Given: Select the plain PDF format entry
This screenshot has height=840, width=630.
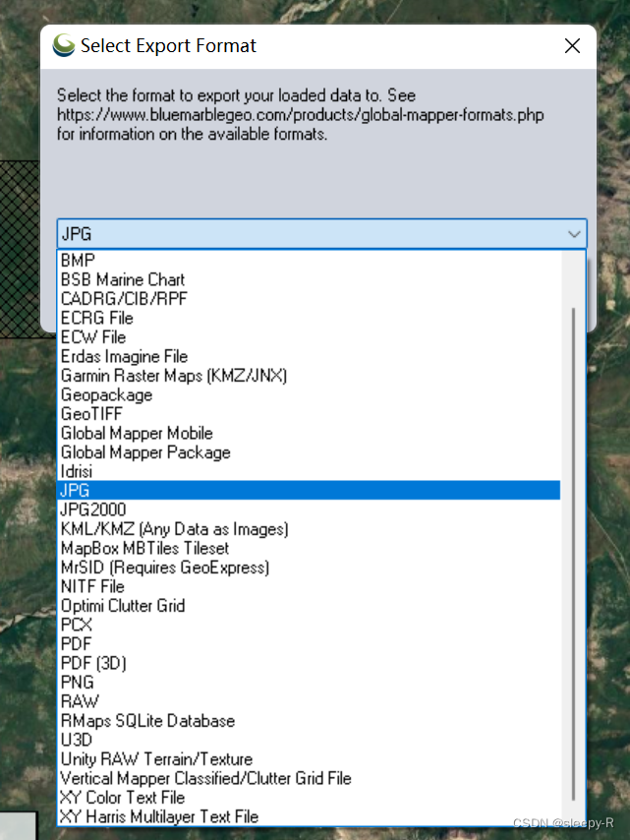Looking at the screenshot, I should pyautogui.click(x=309, y=644).
